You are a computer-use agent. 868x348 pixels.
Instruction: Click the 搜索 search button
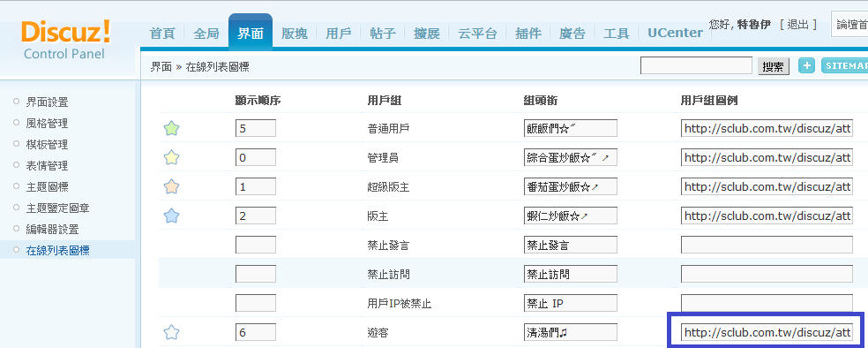click(774, 66)
